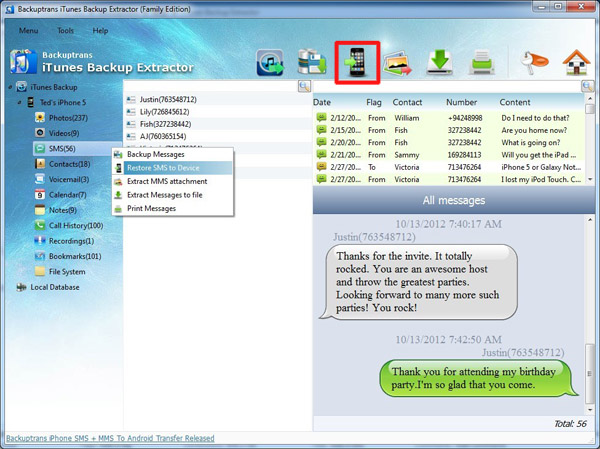Click the Date column header
This screenshot has height=449, width=600.
[x=322, y=102]
